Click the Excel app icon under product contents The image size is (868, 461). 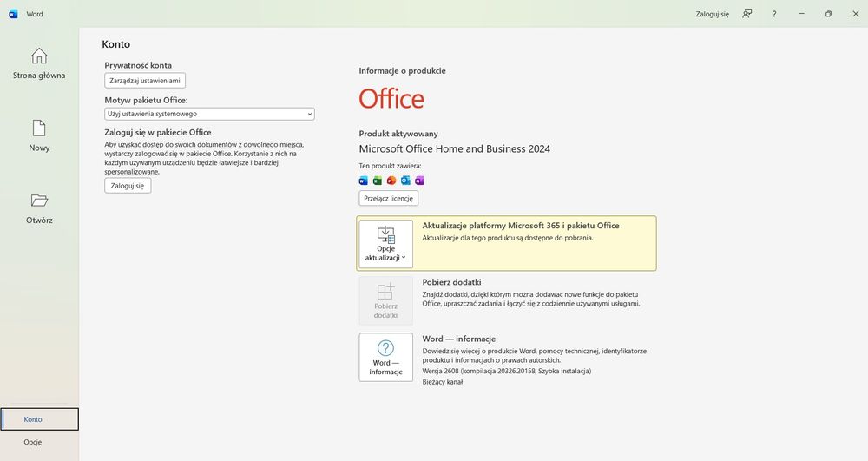coord(378,181)
